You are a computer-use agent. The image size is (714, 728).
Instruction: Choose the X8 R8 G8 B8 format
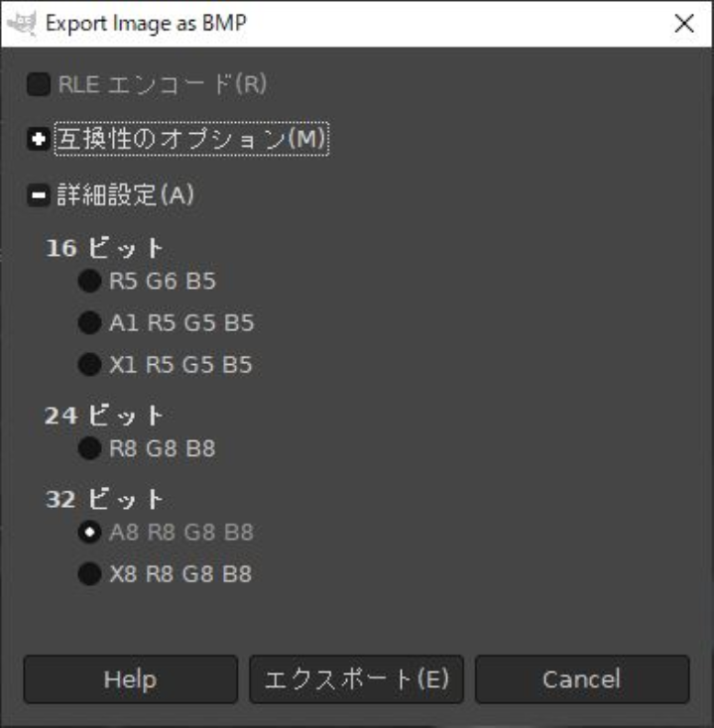pos(89,574)
